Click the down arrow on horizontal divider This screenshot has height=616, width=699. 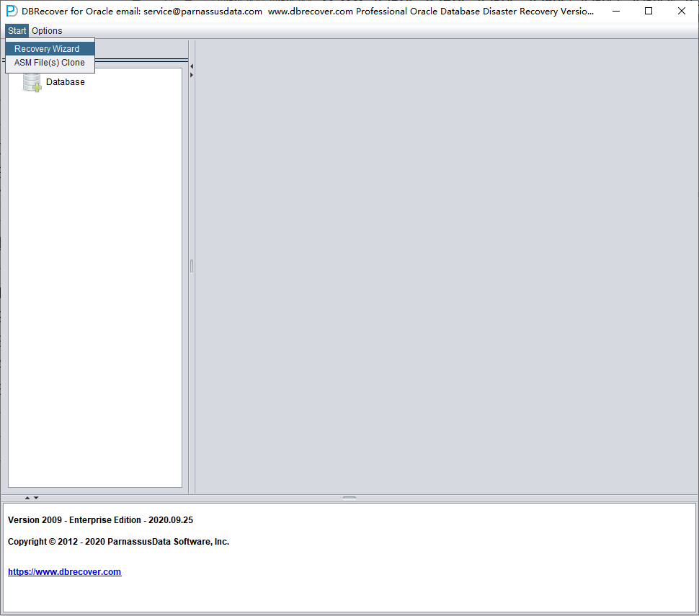click(x=36, y=497)
